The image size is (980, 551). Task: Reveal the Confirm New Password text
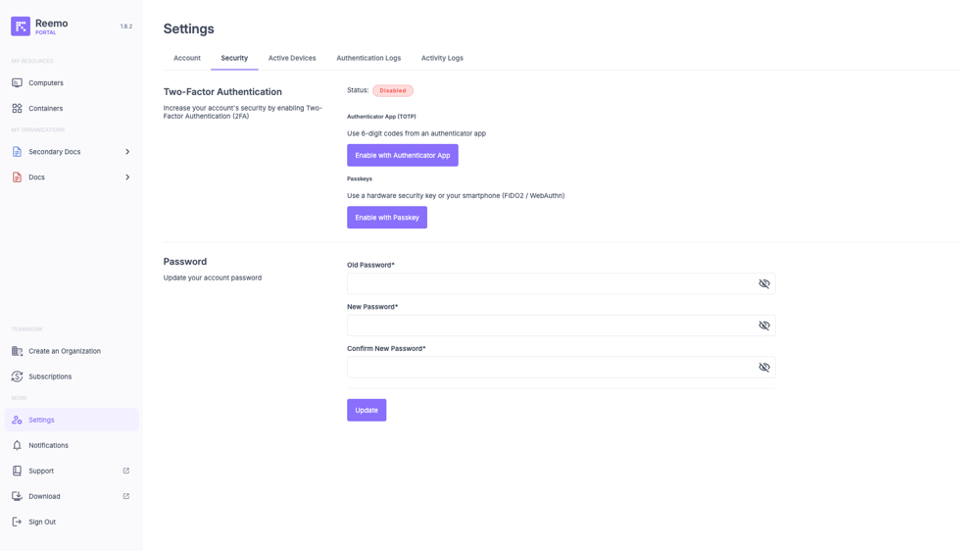tap(764, 368)
